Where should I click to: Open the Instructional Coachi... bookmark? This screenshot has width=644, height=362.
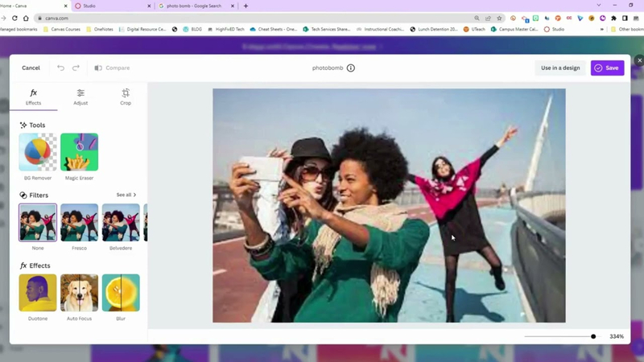380,30
